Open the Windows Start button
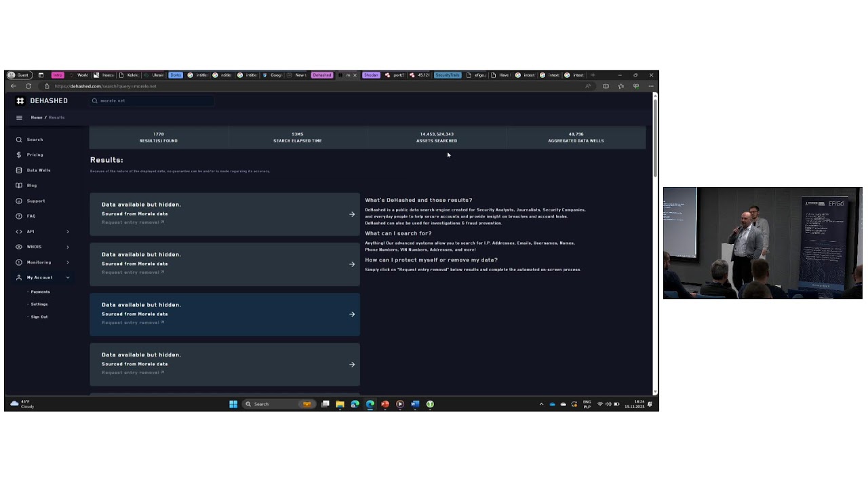The height and width of the screenshot is (488, 868). pyautogui.click(x=233, y=404)
